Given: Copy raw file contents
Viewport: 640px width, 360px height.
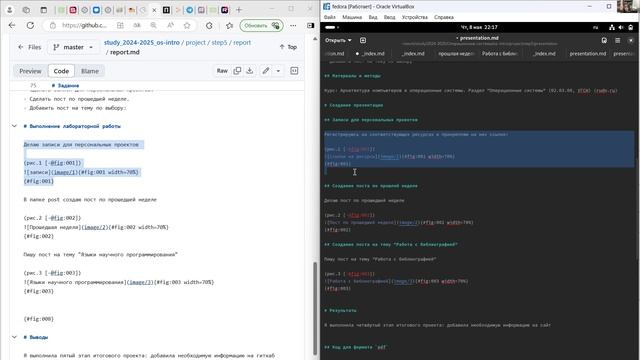Looking at the screenshot, I should [237, 71].
